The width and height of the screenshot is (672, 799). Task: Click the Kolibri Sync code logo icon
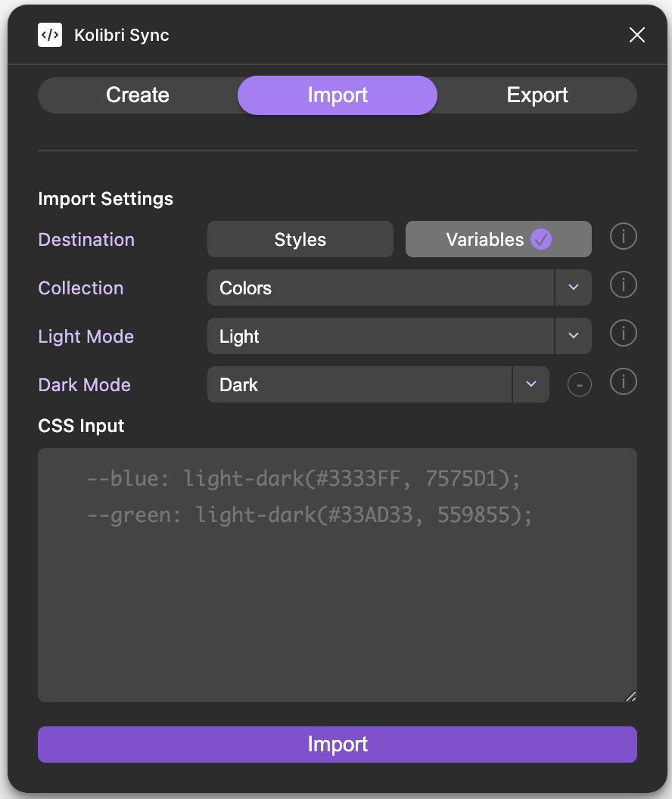(x=50, y=35)
